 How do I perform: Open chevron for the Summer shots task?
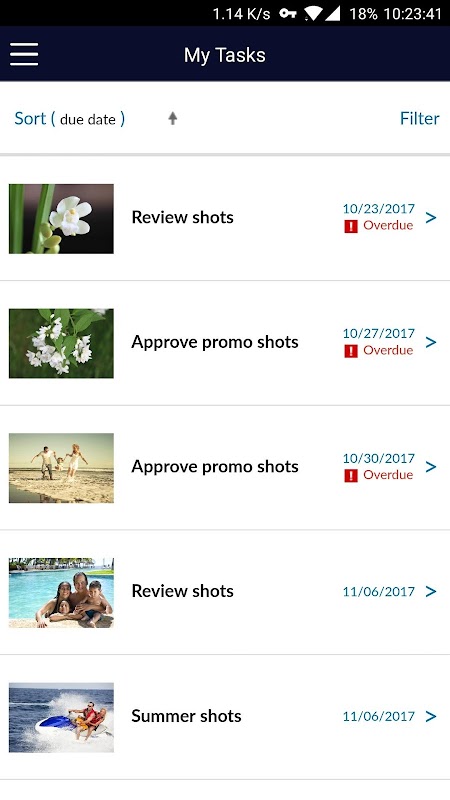[x=431, y=716]
